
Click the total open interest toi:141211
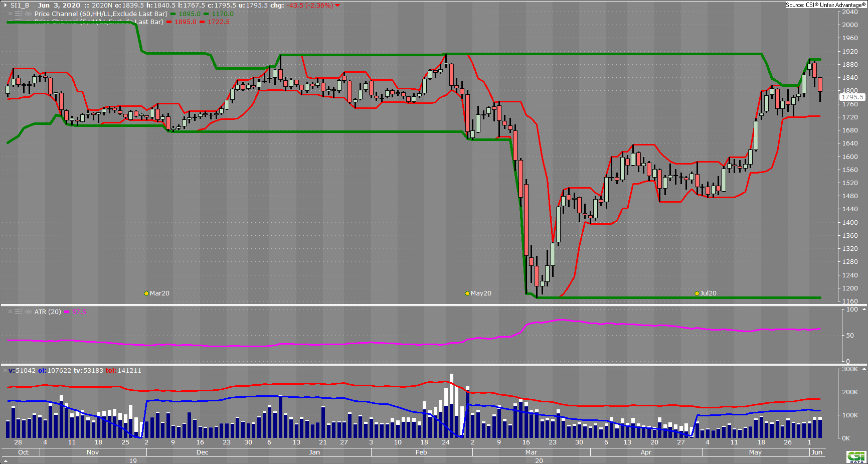tap(123, 371)
